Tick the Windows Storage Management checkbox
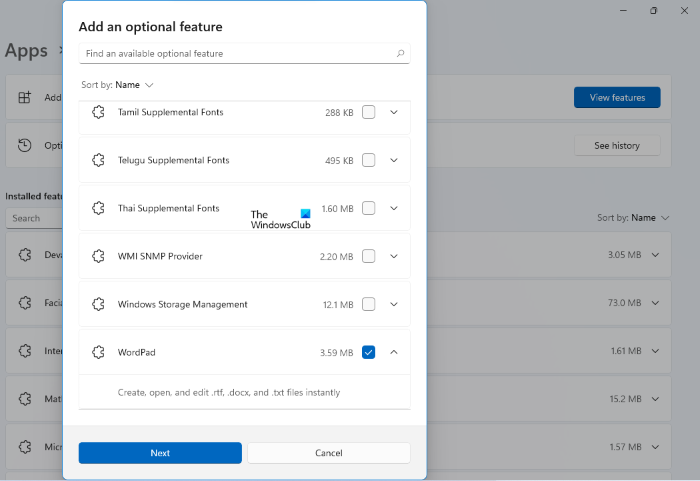This screenshot has height=481, width=700. [x=368, y=304]
